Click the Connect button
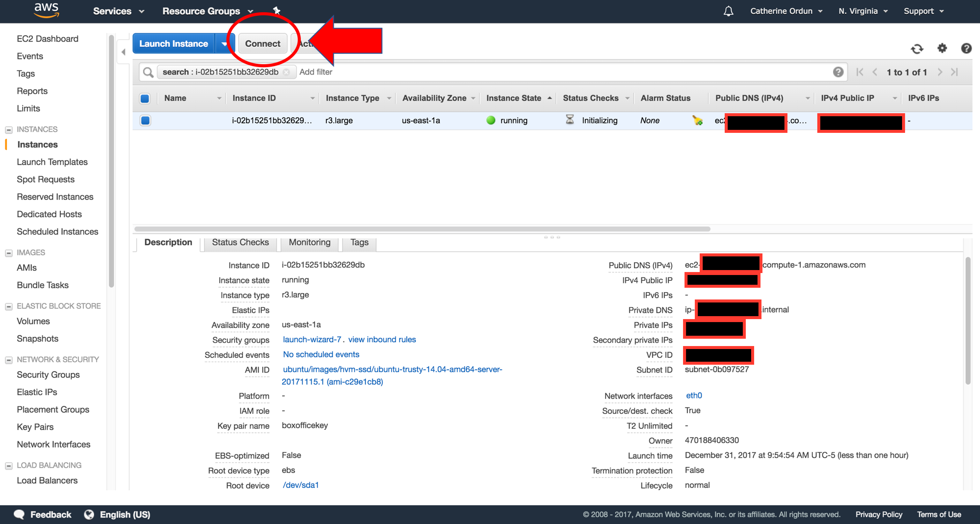 263,44
